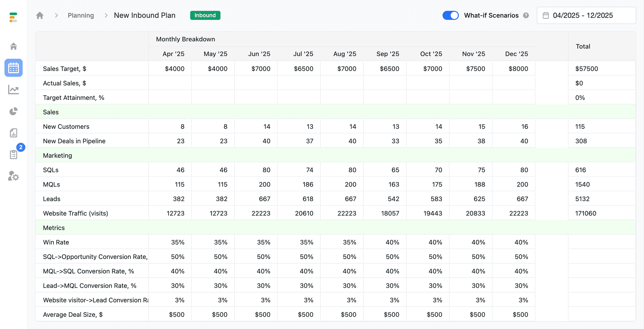Click the Apr '25 Sales Target cell
This screenshot has width=644, height=329.
tap(175, 69)
